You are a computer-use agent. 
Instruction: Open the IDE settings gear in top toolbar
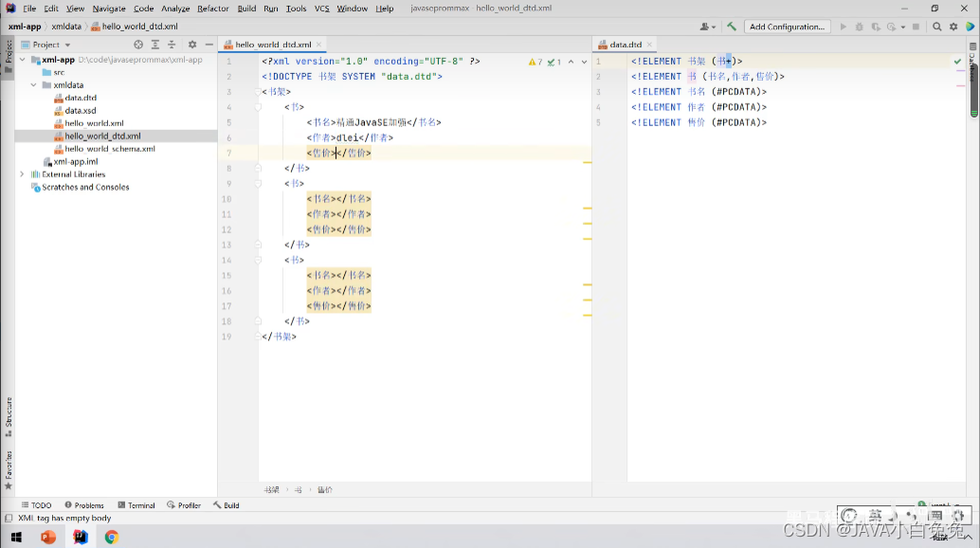[953, 27]
